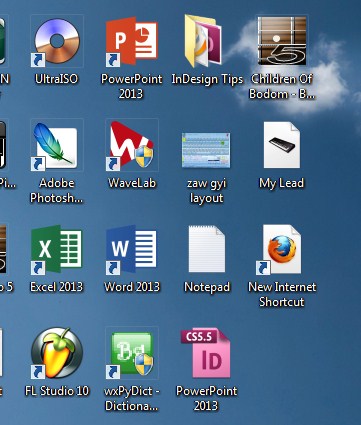Select the pink InDesign CS5.5 document icon
This screenshot has height=425, width=361.
[x=206, y=353]
